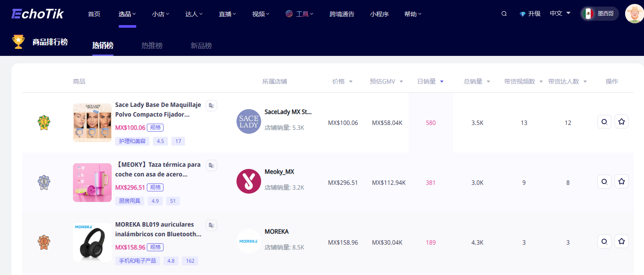Click the MOREKA headphones thumbnail
The width and height of the screenshot is (644, 275).
coord(92,242)
